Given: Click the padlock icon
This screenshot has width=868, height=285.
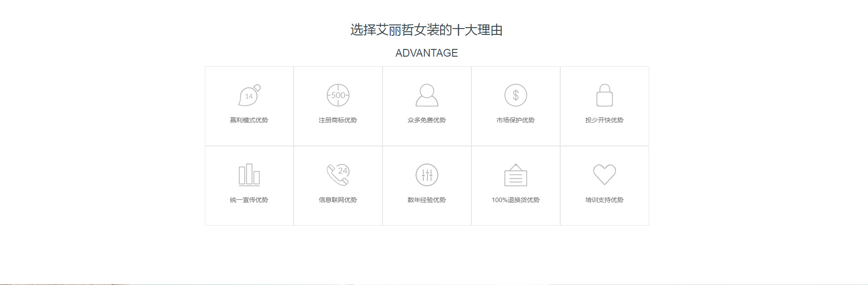Looking at the screenshot, I should [x=605, y=95].
